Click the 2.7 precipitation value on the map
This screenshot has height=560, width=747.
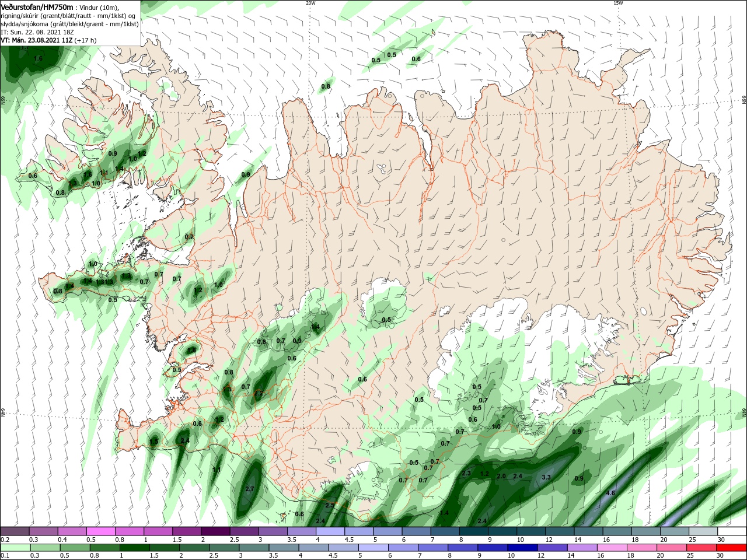pyautogui.click(x=250, y=489)
